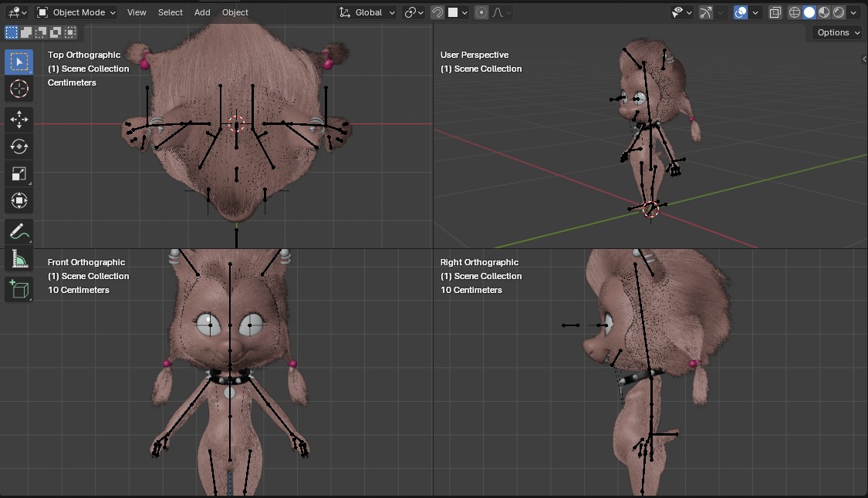868x498 pixels.
Task: Open Global transform orientation dropdown
Action: click(x=368, y=12)
